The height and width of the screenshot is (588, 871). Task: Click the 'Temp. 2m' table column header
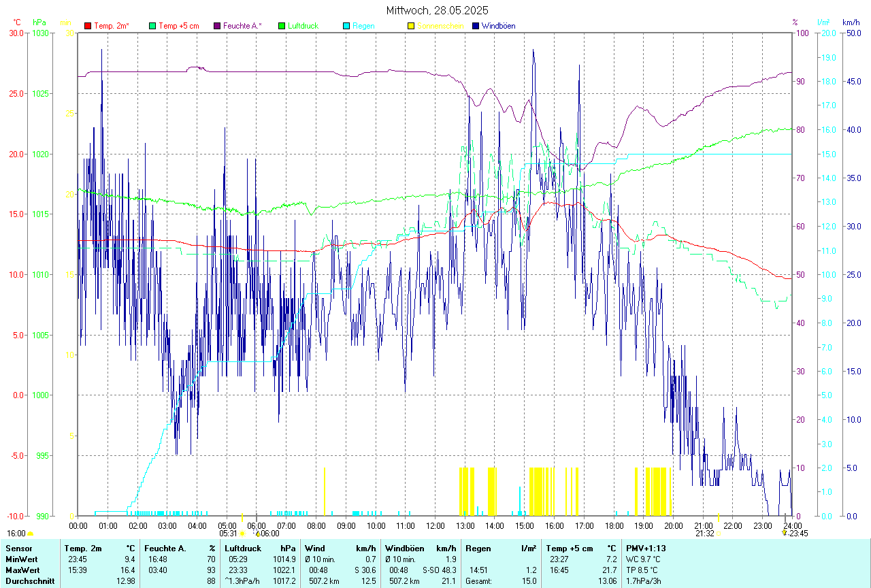83,548
